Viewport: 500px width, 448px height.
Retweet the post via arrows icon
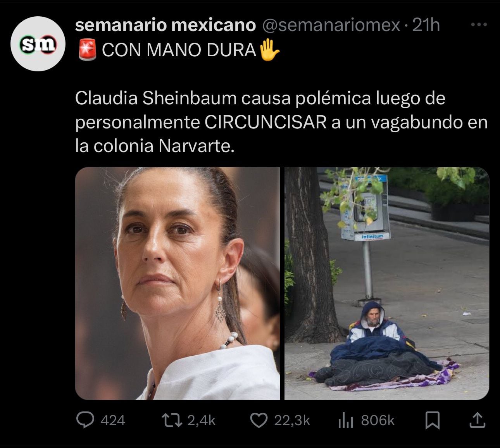(x=172, y=420)
